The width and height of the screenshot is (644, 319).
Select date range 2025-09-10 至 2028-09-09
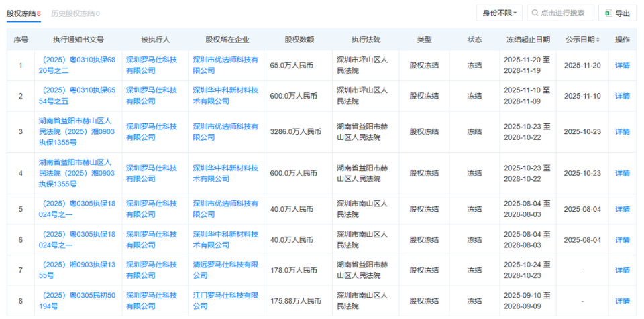(x=527, y=301)
